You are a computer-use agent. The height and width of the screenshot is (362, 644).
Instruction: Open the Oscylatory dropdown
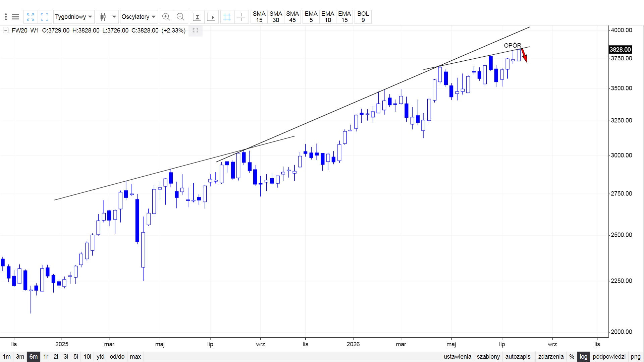click(139, 17)
